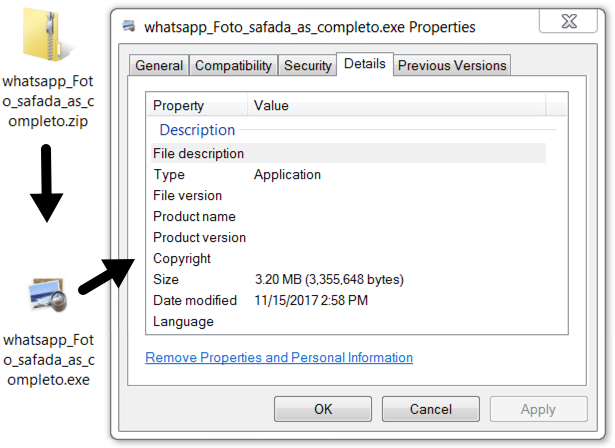
Task: Click the 11/15/2017 2:58 PM value
Action: pos(311,300)
